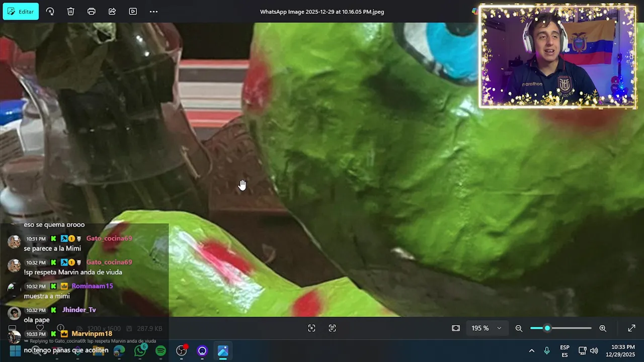Viewport: 644px width, 362px height.
Task: Share the photo via the share icon
Action: click(112, 12)
